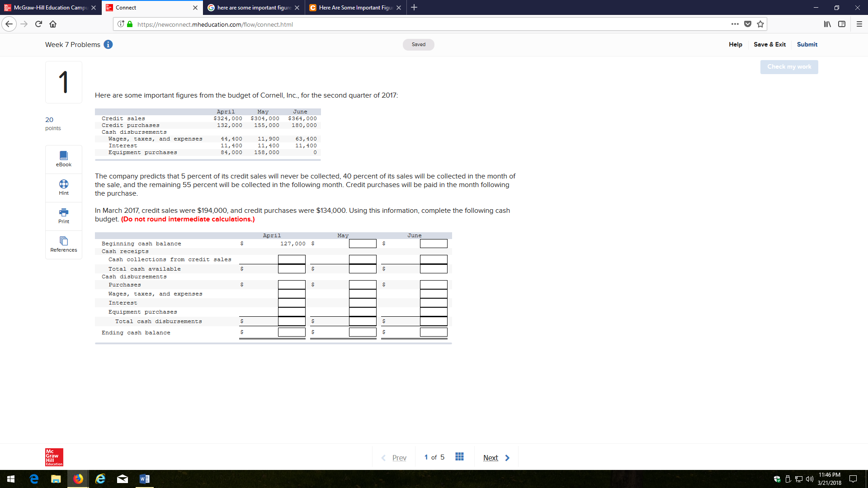Click May's beginning cash balance input field
This screenshot has width=868, height=488.
(362, 244)
